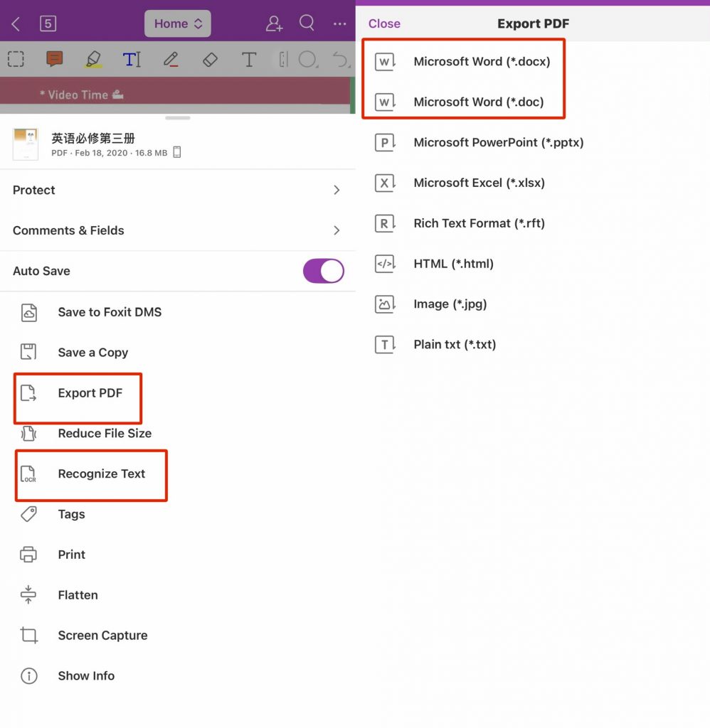The width and height of the screenshot is (710, 728).
Task: Expand the Protect chevron arrow
Action: coord(337,190)
